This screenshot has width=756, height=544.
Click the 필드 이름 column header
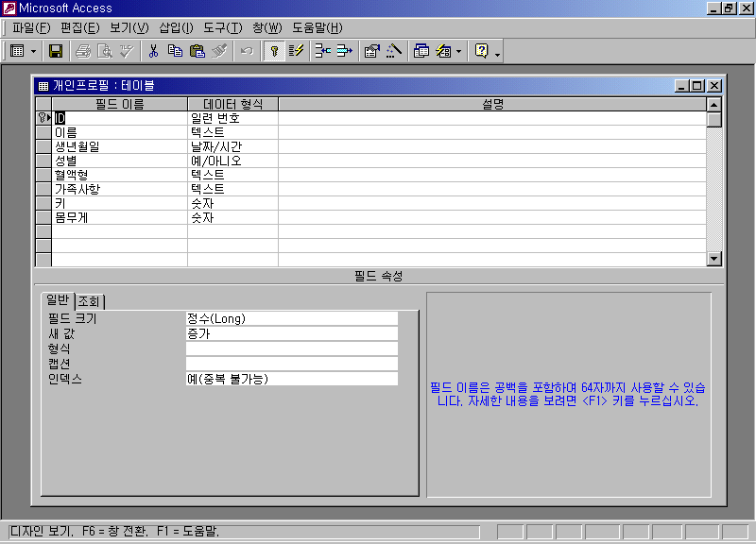(120, 104)
